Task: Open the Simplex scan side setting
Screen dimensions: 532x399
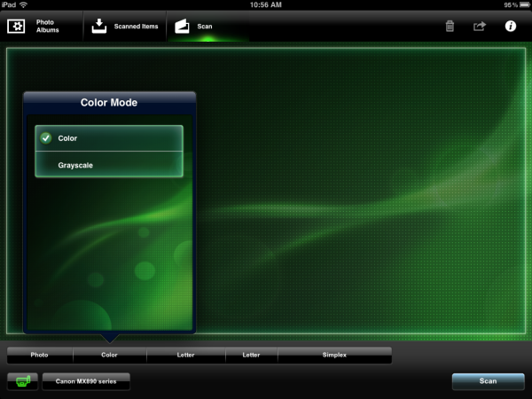Action: (x=334, y=355)
